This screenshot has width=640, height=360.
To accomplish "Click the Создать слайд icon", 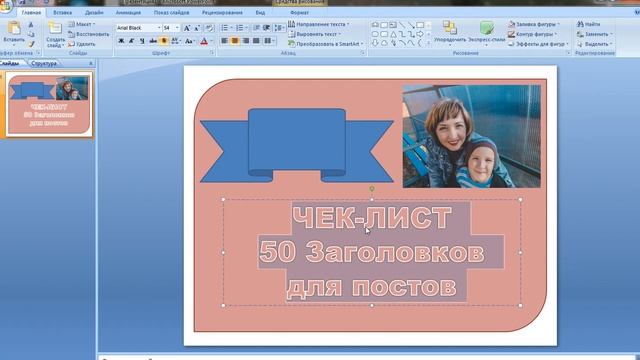I will pyautogui.click(x=55, y=28).
